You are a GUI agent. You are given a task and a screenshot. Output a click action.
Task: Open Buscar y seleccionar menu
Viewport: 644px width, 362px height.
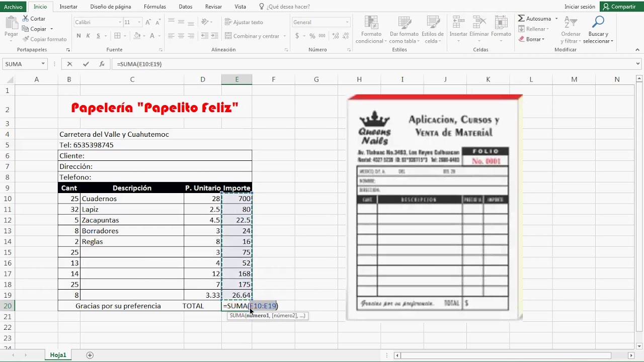point(598,29)
